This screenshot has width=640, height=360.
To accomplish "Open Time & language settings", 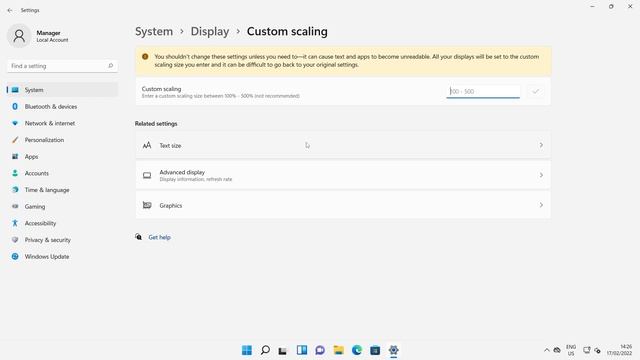I will pos(62,190).
